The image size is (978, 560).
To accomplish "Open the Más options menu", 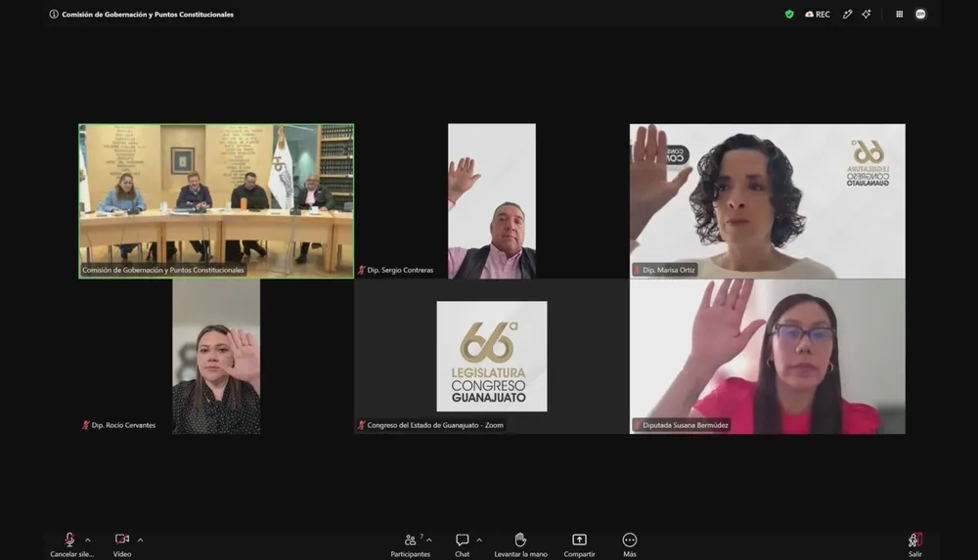I will pyautogui.click(x=629, y=544).
